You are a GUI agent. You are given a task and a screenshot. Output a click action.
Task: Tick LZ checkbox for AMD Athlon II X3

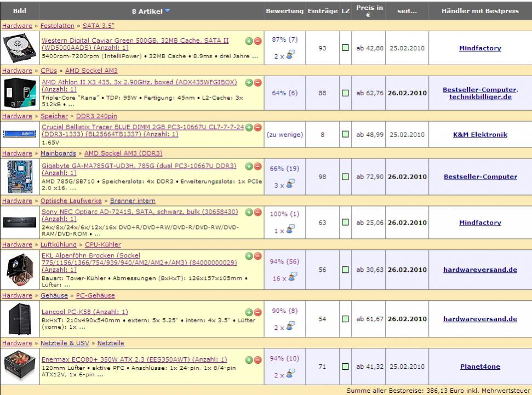click(345, 93)
